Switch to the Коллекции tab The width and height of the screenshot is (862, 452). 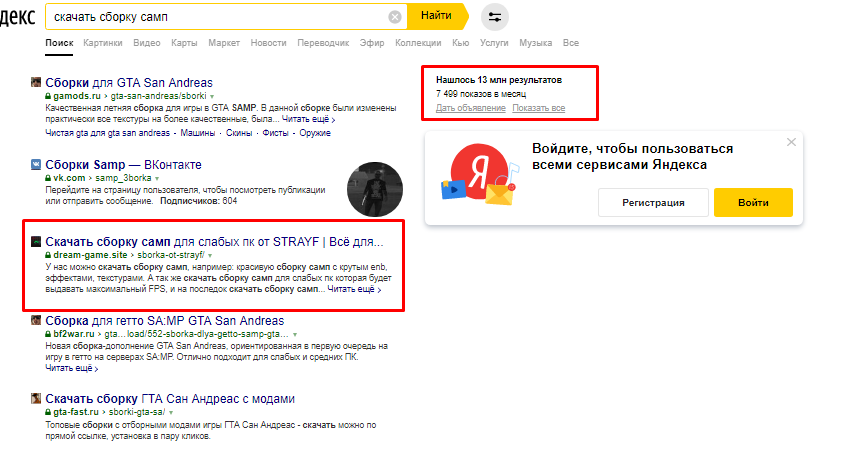click(418, 43)
